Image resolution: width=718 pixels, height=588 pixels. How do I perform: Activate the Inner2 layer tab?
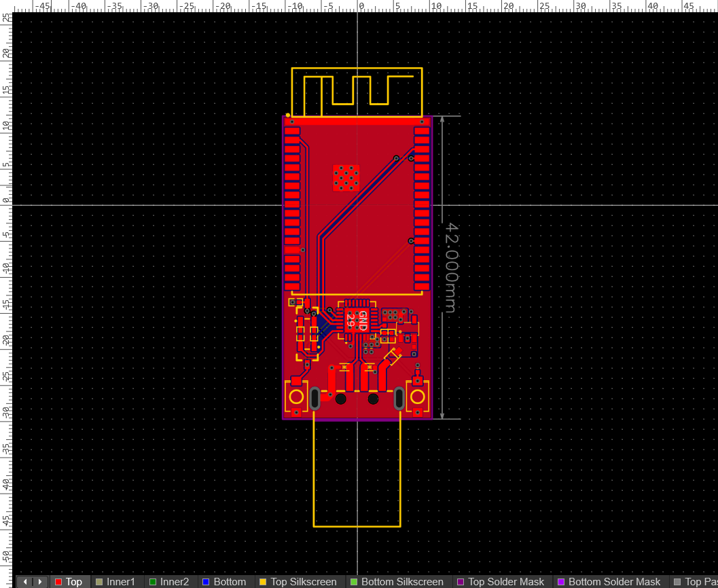174,582
